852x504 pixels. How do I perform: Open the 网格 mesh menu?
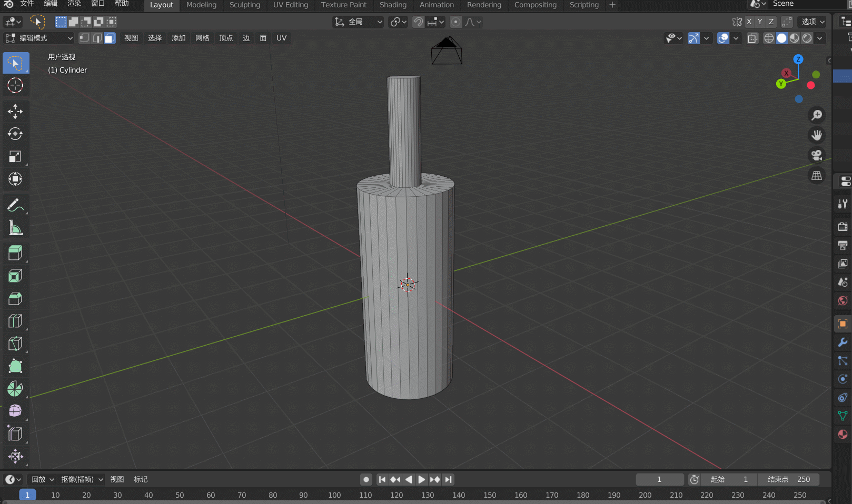pyautogui.click(x=202, y=38)
